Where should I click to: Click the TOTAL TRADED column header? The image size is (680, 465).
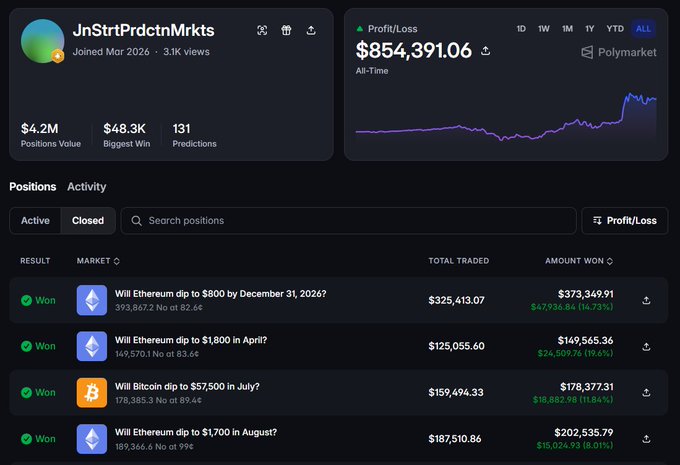pos(459,261)
